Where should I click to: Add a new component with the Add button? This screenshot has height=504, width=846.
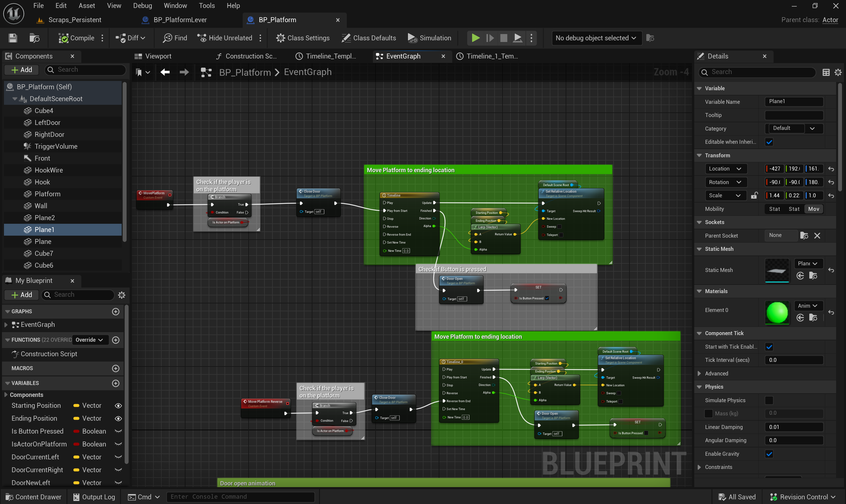[21, 70]
